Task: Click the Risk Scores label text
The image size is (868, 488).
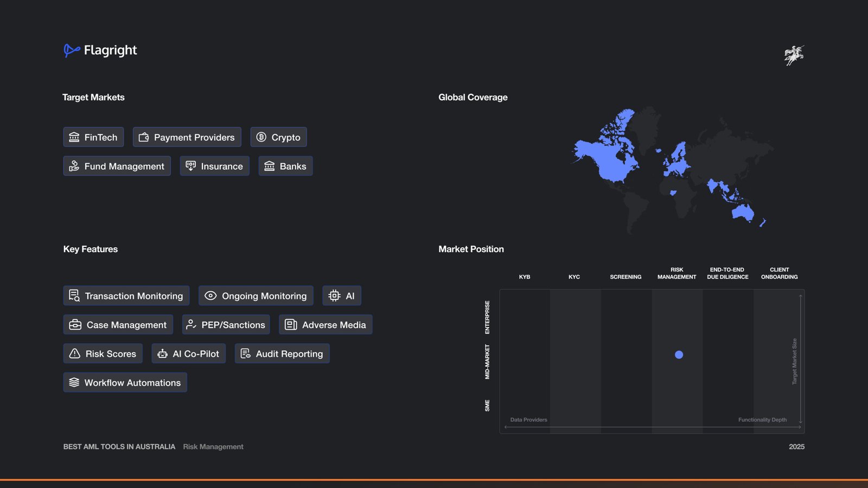Action: coord(111,354)
